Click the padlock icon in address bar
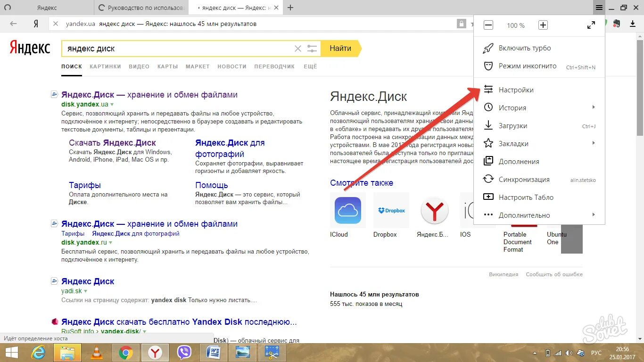Screen dimensions: 644x362 click(x=461, y=24)
